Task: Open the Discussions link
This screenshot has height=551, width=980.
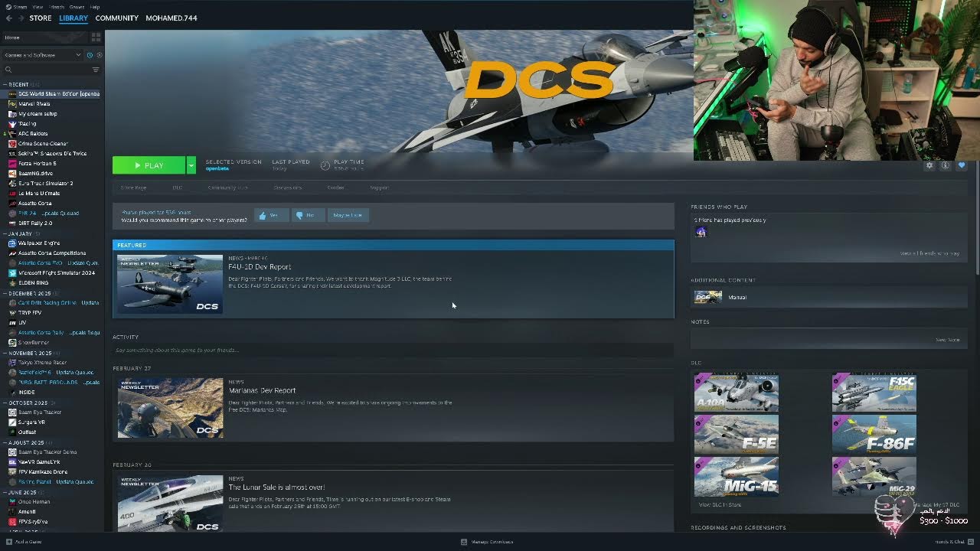Action: pos(288,187)
